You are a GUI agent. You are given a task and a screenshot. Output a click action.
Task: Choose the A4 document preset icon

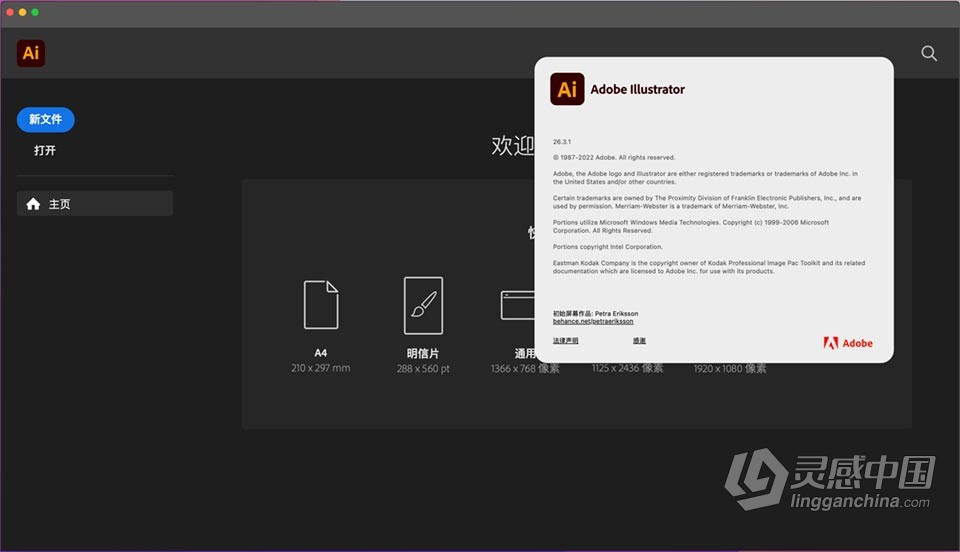pyautogui.click(x=321, y=305)
